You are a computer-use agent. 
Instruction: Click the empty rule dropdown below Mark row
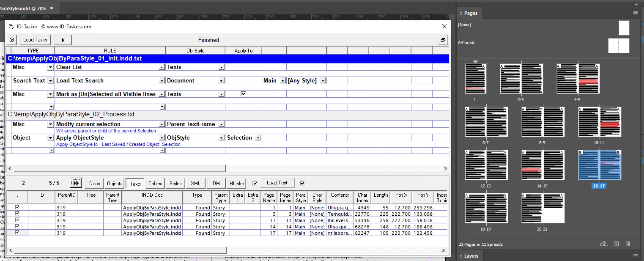pos(162,107)
